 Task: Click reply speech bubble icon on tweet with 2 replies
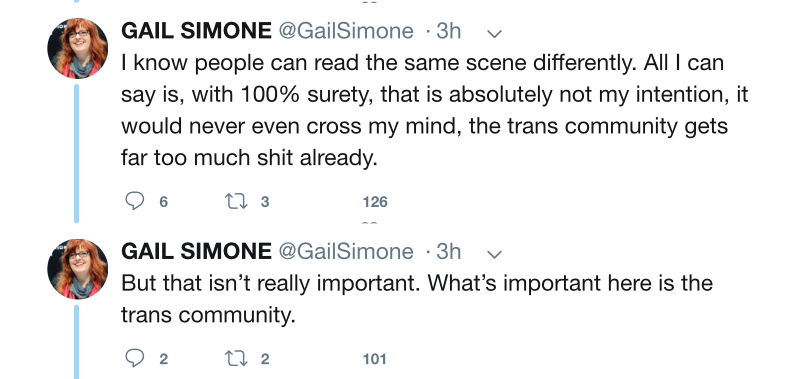pyautogui.click(x=135, y=358)
